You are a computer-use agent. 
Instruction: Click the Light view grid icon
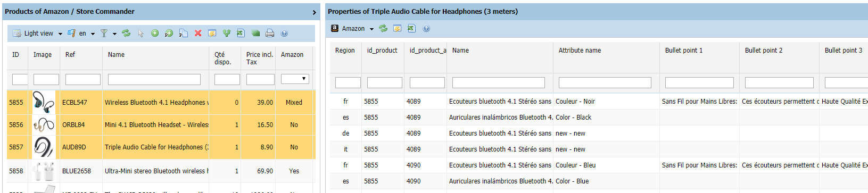click(16, 33)
